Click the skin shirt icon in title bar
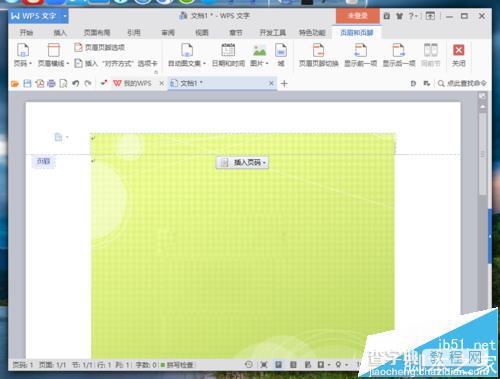 [x=399, y=16]
